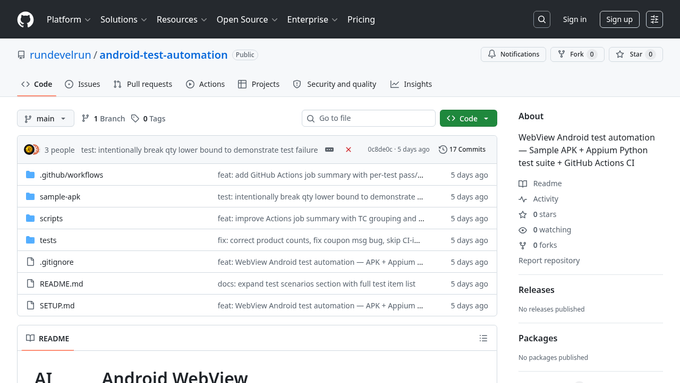
Task: Switch to the Issues tab
Action: click(x=82, y=84)
